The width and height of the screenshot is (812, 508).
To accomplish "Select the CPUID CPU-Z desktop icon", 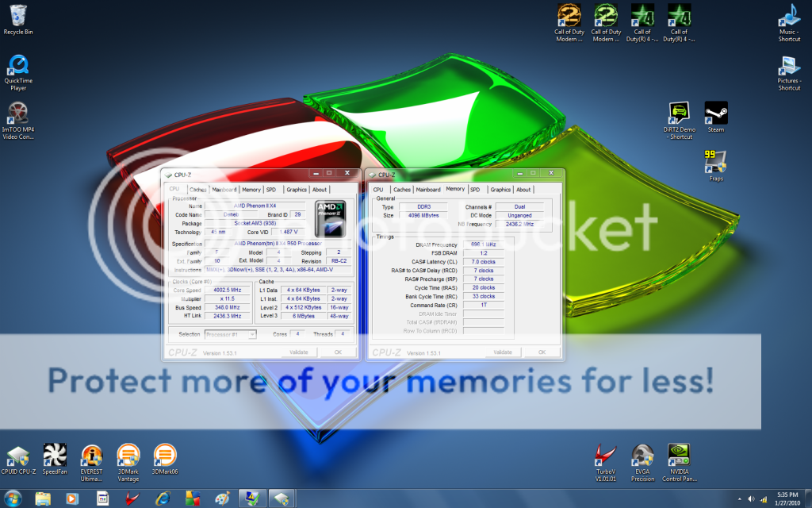I will point(18,460).
